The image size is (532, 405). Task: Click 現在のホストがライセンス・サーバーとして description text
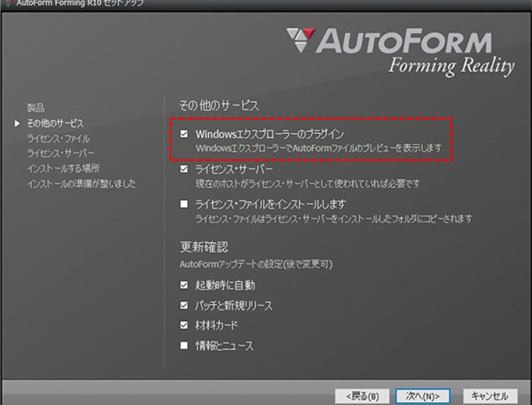coord(308,184)
